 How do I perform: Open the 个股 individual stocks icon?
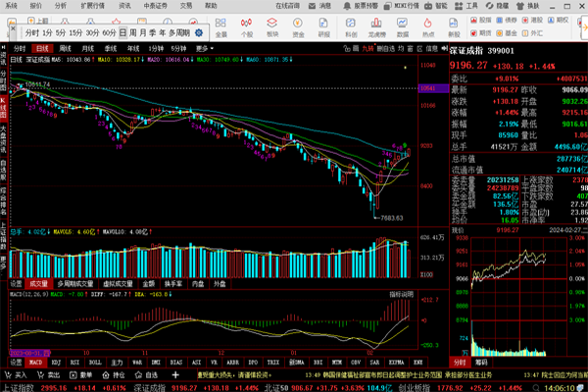click(246, 27)
